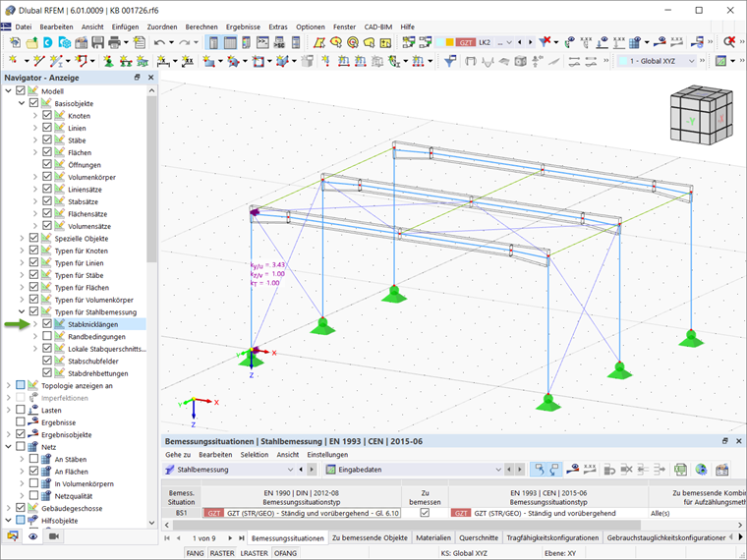Enable the Randbedingungen checkbox
The width and height of the screenshot is (747, 560).
tap(47, 336)
